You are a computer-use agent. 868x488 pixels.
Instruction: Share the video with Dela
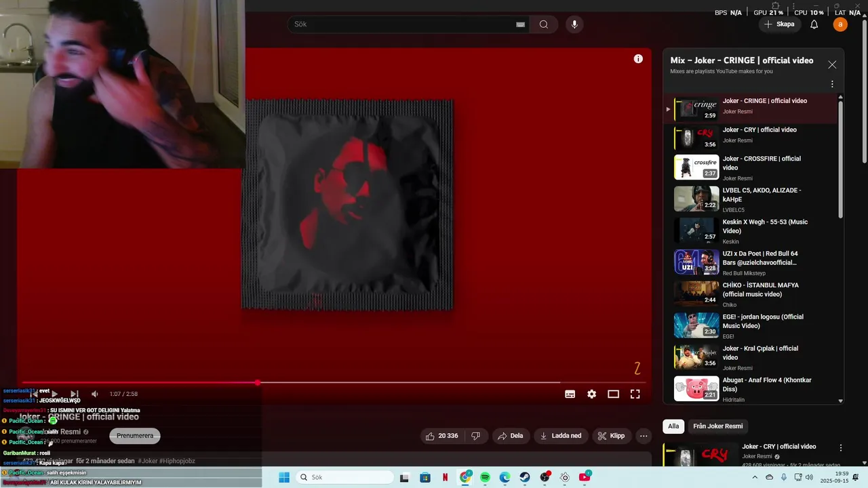click(511, 436)
